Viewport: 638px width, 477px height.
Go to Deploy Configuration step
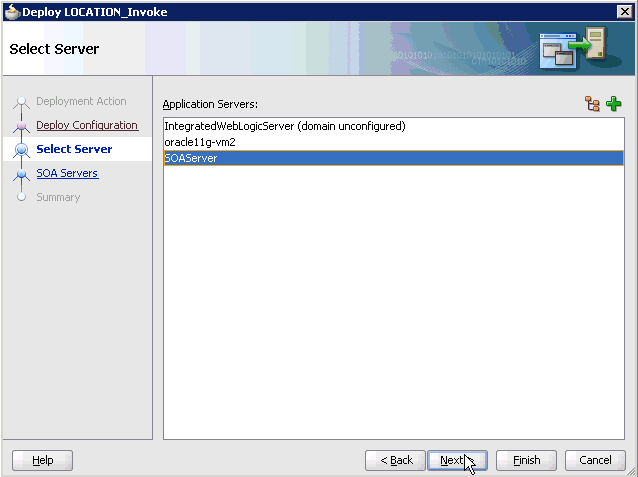[87, 125]
